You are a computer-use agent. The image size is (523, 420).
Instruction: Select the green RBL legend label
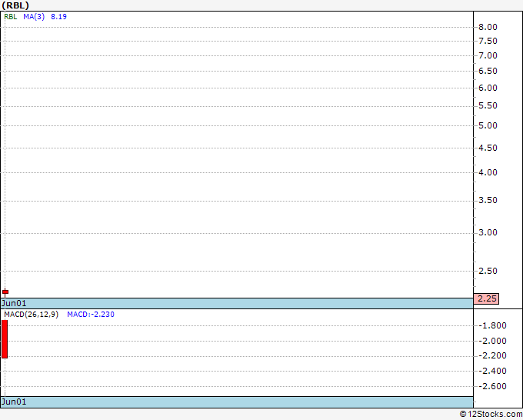pyautogui.click(x=10, y=17)
